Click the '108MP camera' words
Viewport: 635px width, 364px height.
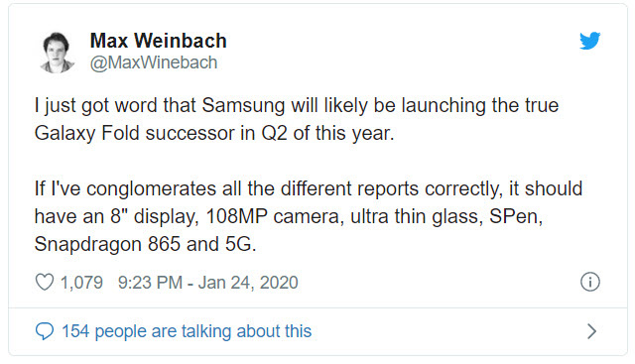click(273, 216)
